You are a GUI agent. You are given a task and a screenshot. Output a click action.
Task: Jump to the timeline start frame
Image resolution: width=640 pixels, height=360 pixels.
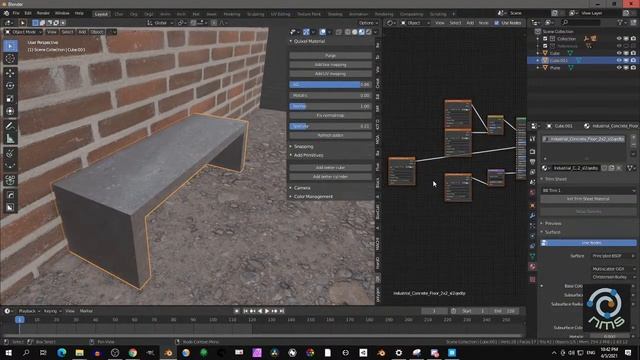point(245,311)
